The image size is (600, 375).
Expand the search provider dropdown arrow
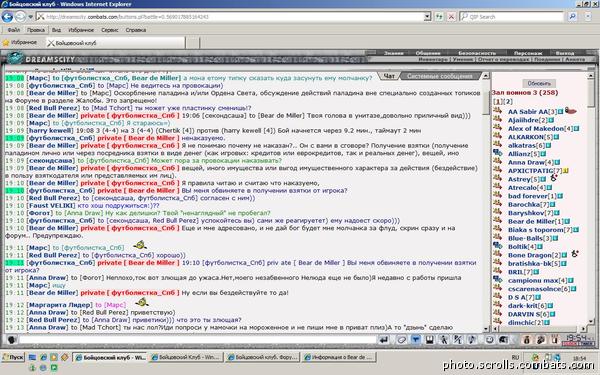pos(588,17)
